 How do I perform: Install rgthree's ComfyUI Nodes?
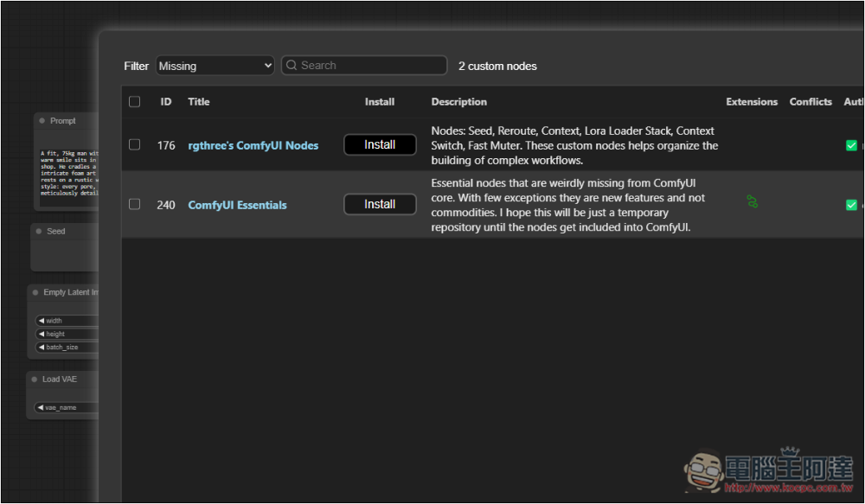(380, 144)
